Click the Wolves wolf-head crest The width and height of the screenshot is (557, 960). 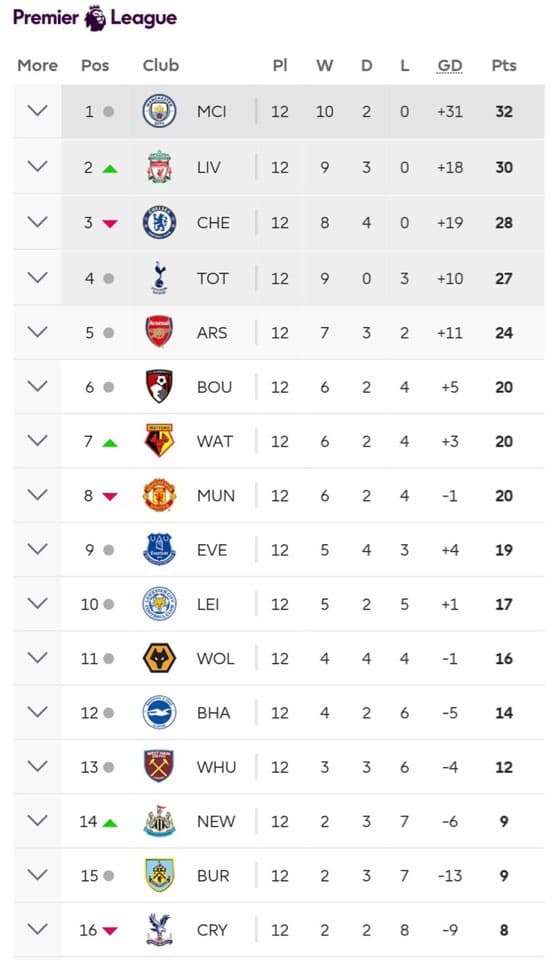[x=159, y=658]
